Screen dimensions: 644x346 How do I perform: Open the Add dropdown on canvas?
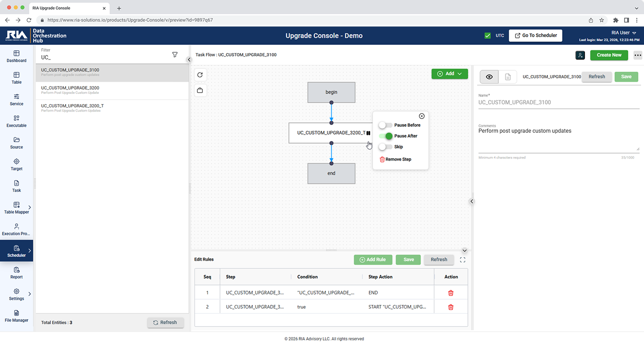click(450, 74)
